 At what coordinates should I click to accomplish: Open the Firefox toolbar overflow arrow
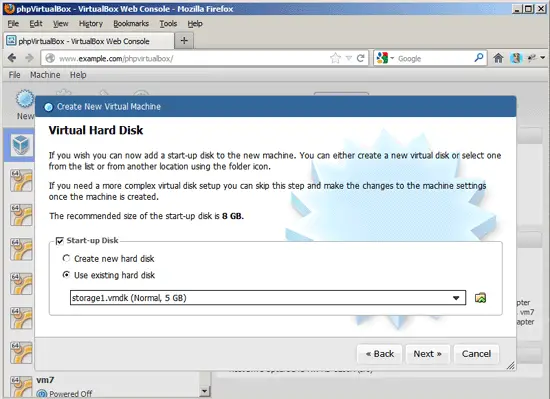click(543, 58)
